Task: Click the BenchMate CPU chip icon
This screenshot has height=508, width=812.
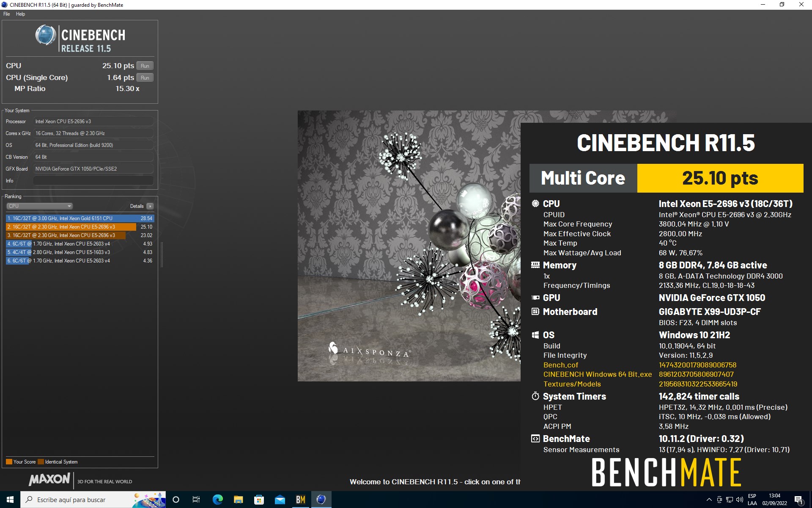Action: pyautogui.click(x=535, y=204)
